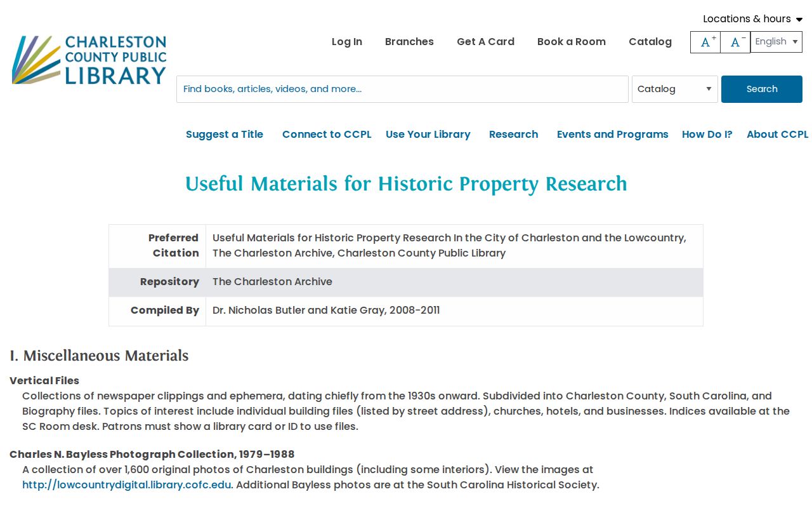This screenshot has width=812, height=508.
Task: Open the Research menu
Action: tap(513, 135)
